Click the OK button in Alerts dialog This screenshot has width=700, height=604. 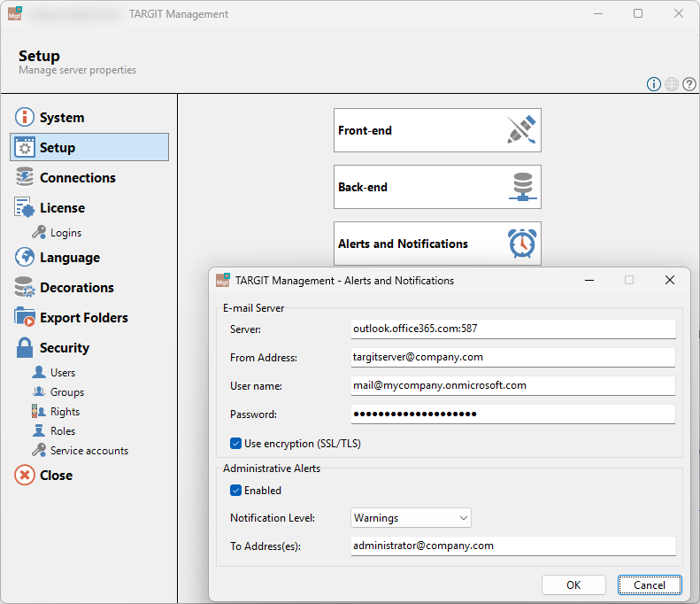573,585
